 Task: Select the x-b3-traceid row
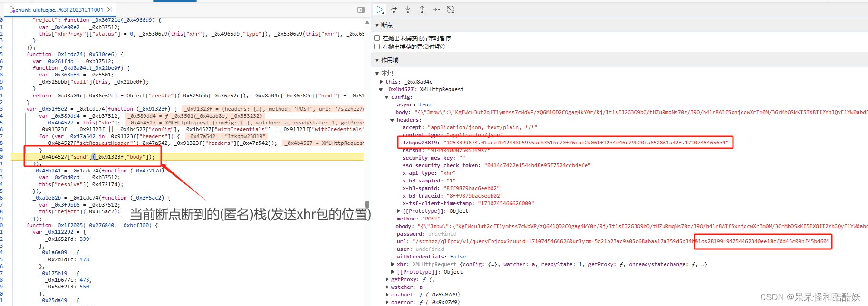click(x=452, y=196)
